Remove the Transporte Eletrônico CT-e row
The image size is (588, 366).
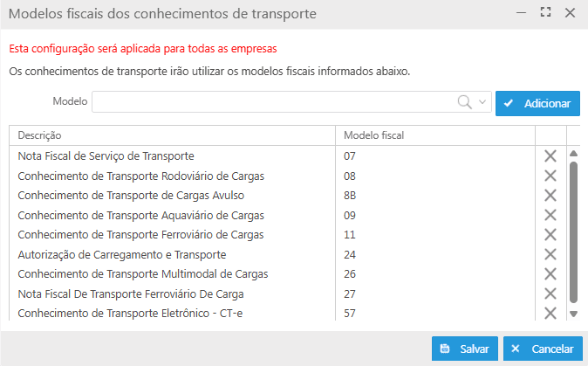tap(550, 313)
